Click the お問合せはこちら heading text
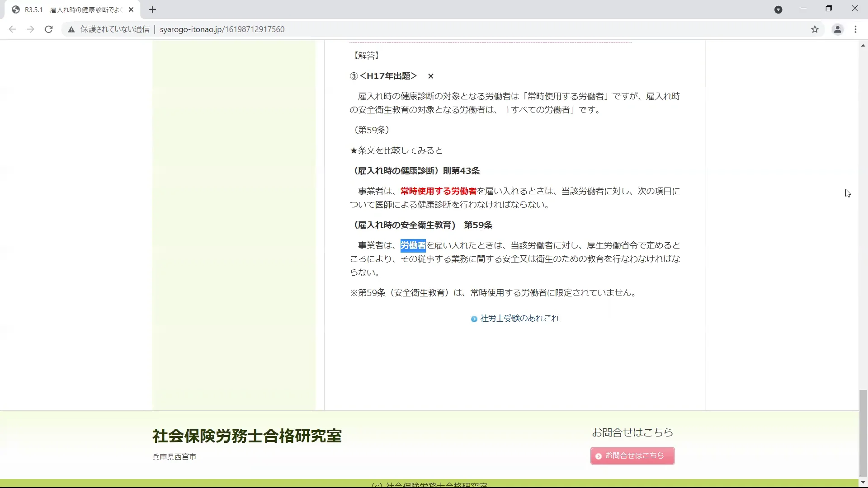868x488 pixels. [632, 432]
